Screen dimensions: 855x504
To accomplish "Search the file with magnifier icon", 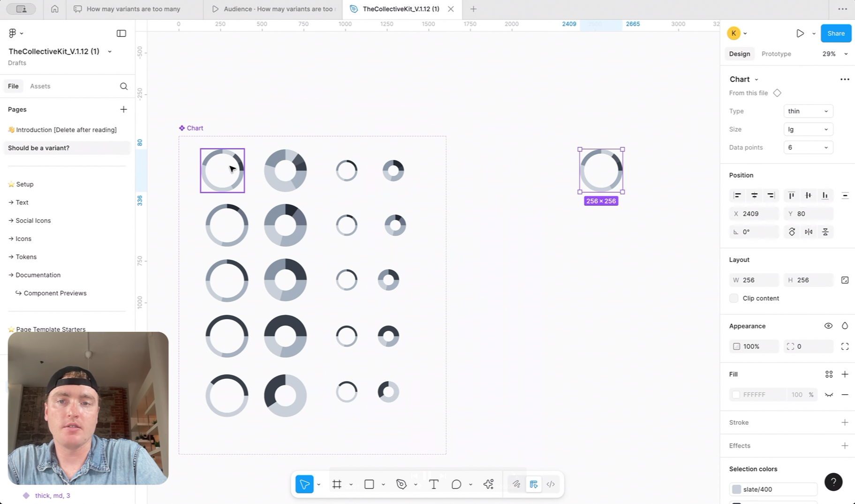I will [124, 86].
